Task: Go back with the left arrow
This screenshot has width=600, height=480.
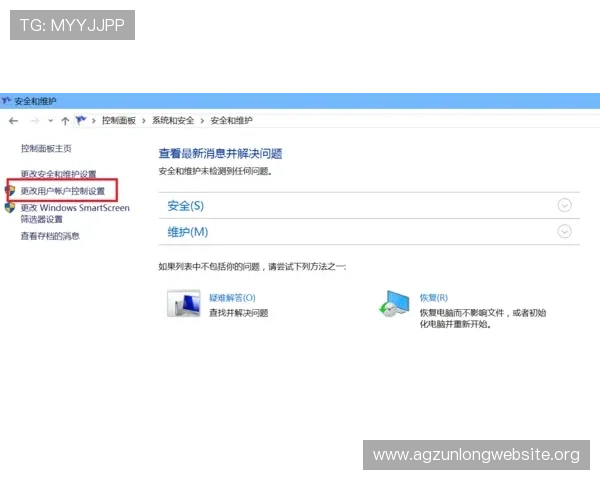Action: tap(13, 121)
